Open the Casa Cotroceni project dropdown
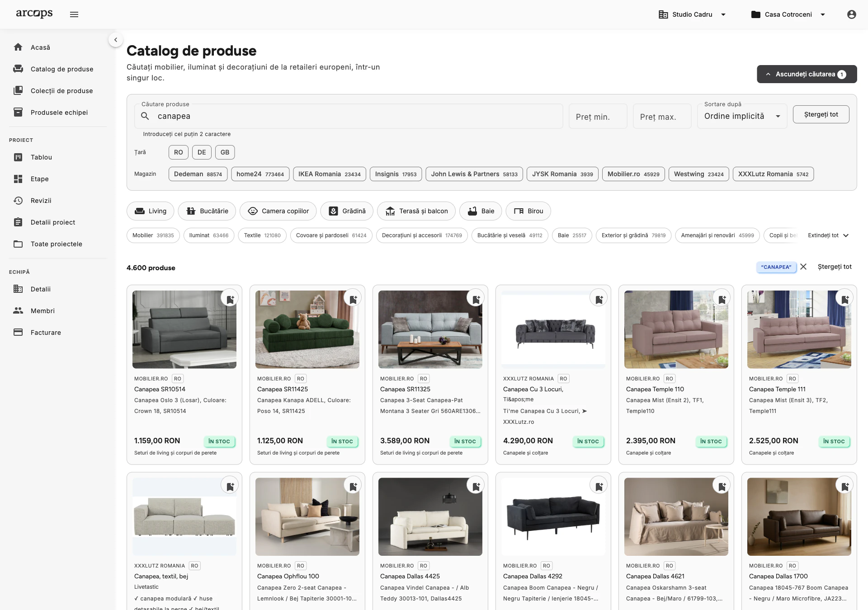The width and height of the screenshot is (868, 610). point(788,14)
